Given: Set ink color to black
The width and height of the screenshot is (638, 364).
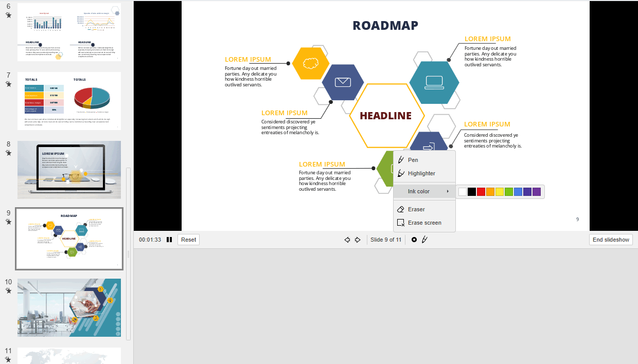Looking at the screenshot, I should [472, 192].
